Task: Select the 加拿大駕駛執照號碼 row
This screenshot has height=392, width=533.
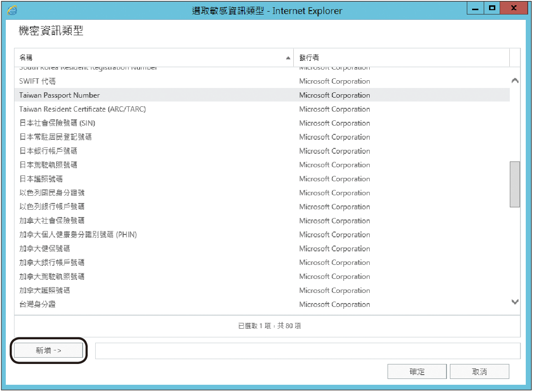Action: 262,276
